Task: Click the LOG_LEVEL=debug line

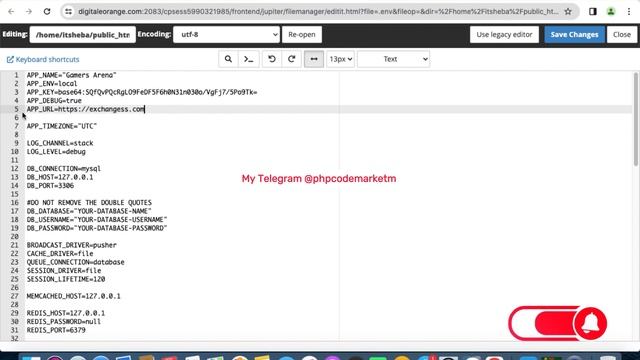Action: [x=56, y=152]
